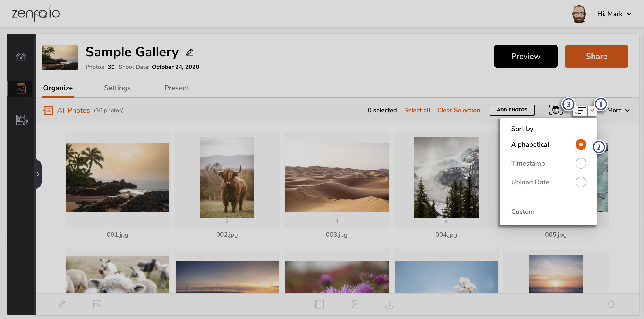Expand the collapsed sidebar with the arrow chevron
644x319 pixels.
[x=38, y=174]
